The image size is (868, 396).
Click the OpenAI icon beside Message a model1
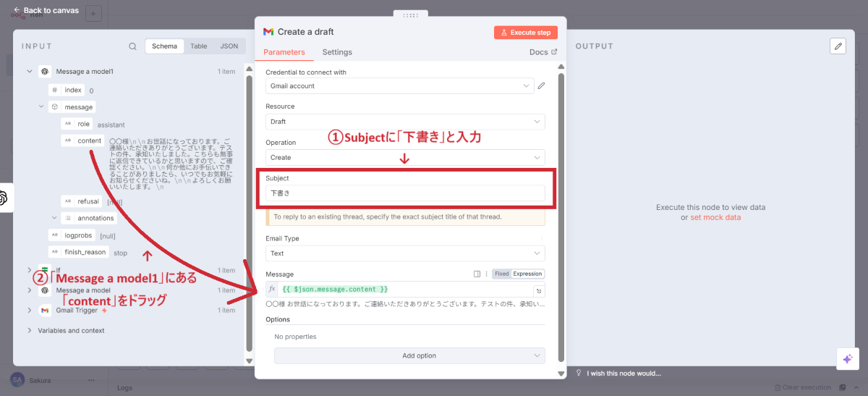(x=45, y=72)
